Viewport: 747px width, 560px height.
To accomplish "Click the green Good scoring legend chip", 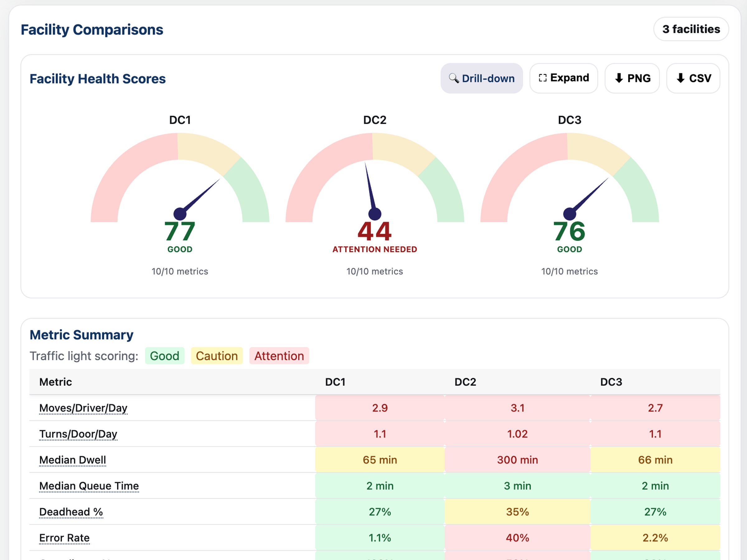I will tap(164, 356).
